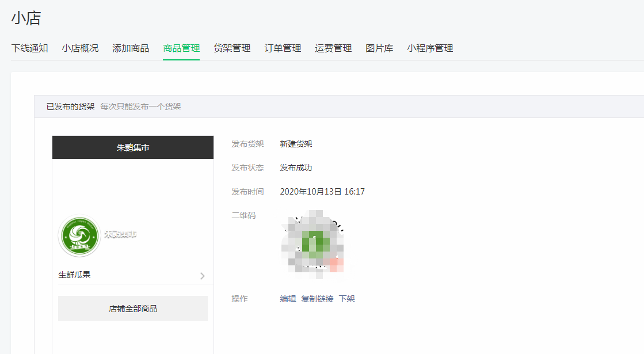Image resolution: width=644 pixels, height=354 pixels.
Task: Go to the 图片库 tab
Action: 379,48
